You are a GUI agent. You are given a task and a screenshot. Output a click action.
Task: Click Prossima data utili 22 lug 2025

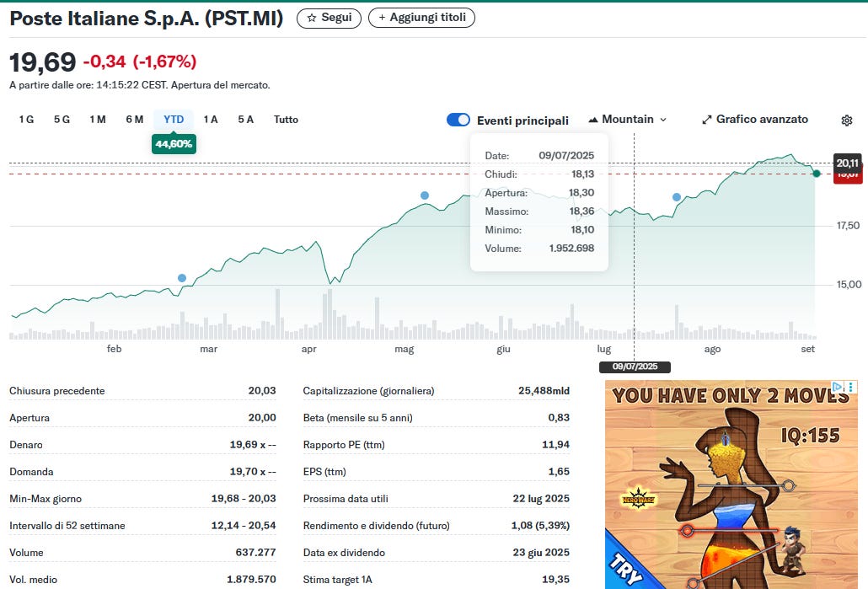[x=541, y=499]
